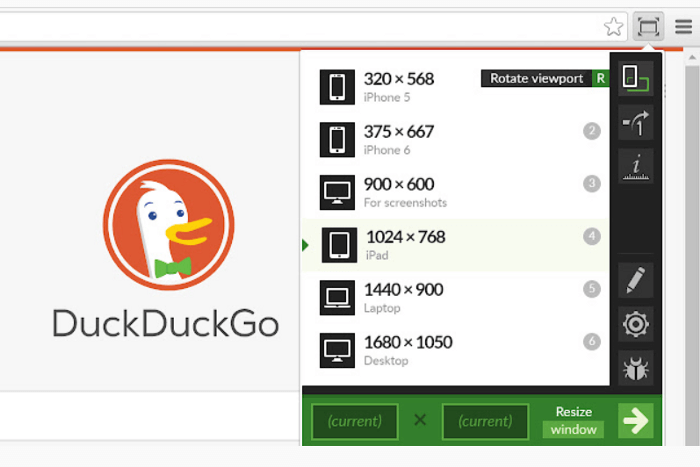Click the iPhone 6 label text

(387, 150)
